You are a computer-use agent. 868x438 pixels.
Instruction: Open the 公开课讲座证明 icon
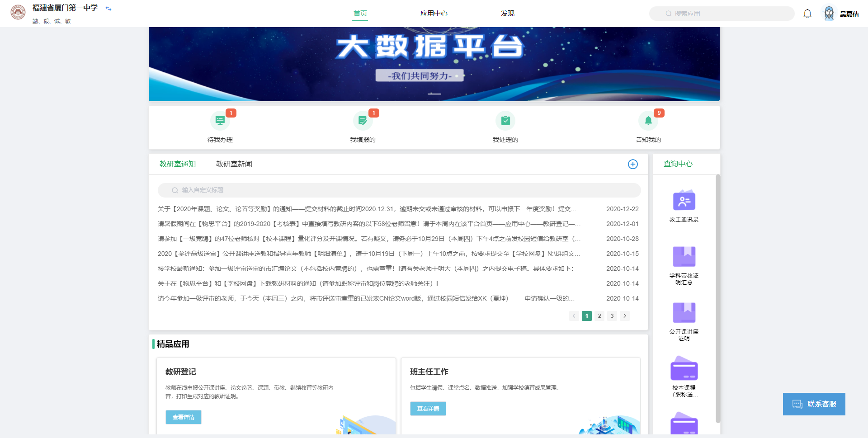click(684, 313)
